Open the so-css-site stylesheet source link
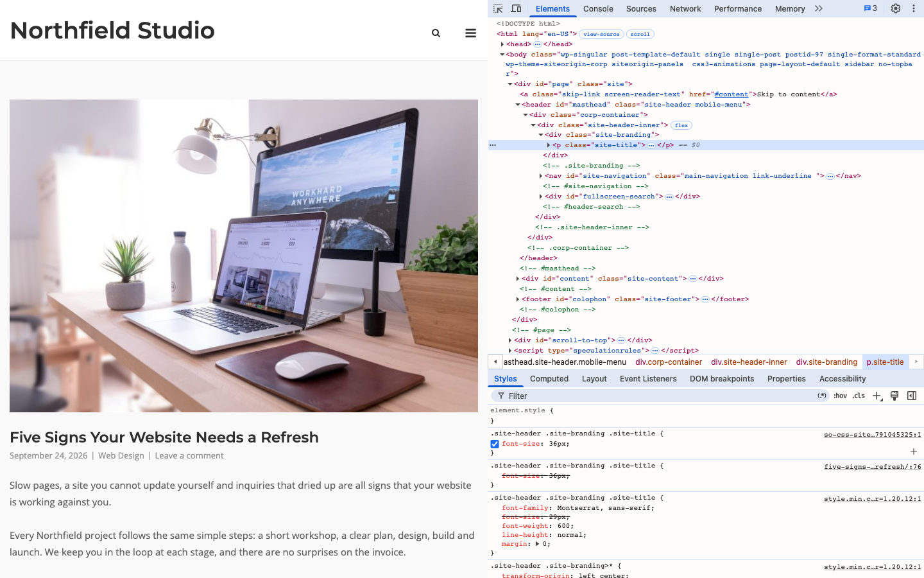 [873, 435]
